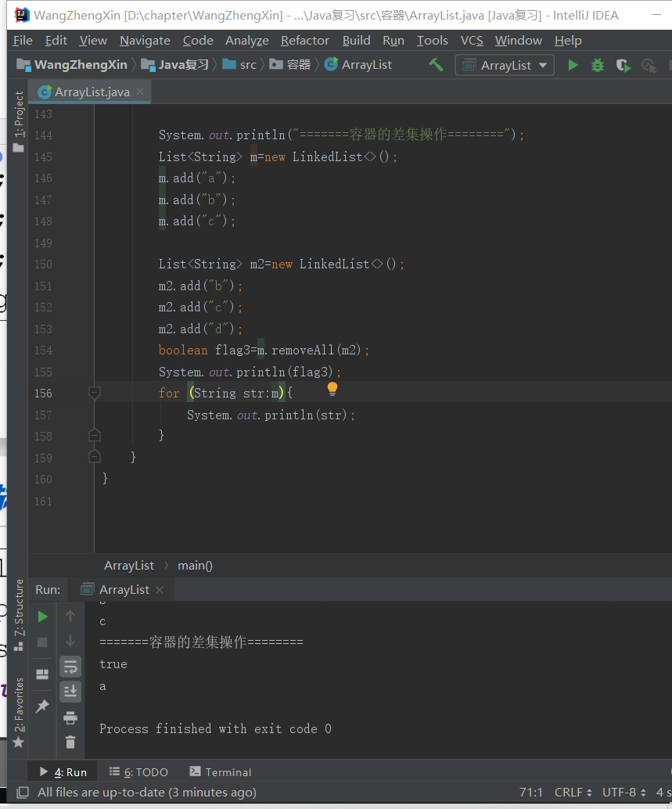Open Terminal tool window

pyautogui.click(x=221, y=772)
